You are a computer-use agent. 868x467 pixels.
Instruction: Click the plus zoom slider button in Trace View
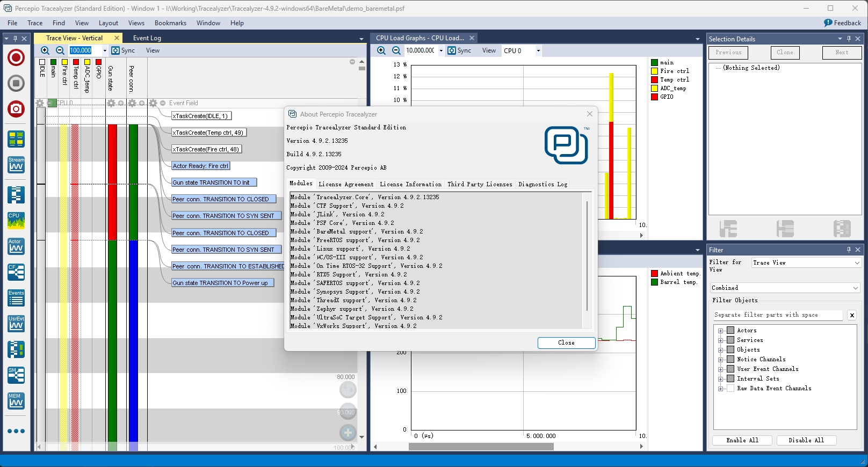pos(348,433)
